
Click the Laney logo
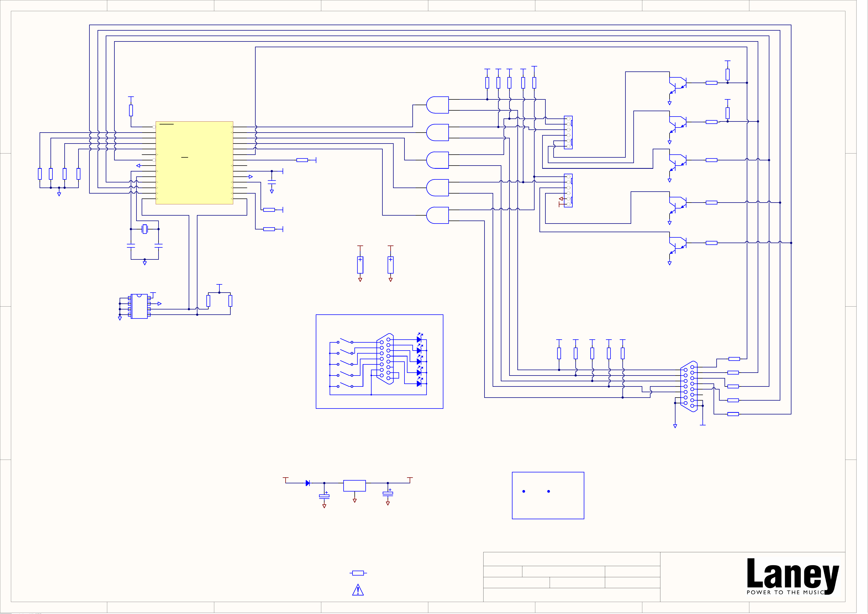pos(793,577)
